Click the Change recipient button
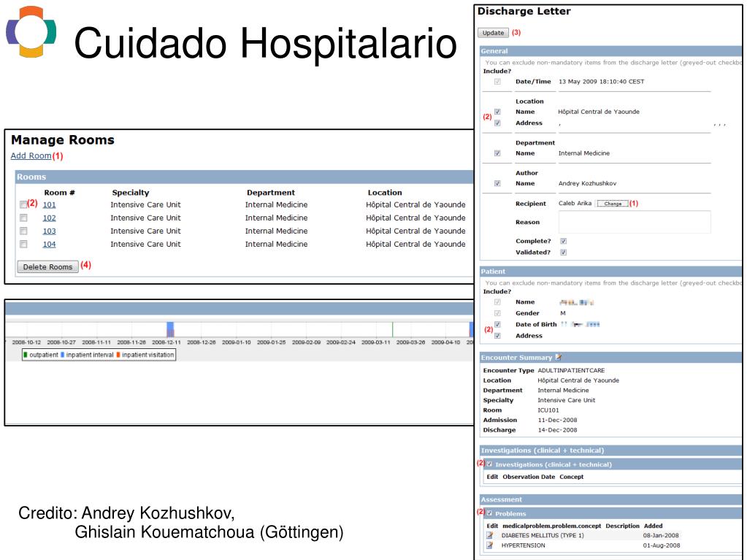 [x=613, y=203]
